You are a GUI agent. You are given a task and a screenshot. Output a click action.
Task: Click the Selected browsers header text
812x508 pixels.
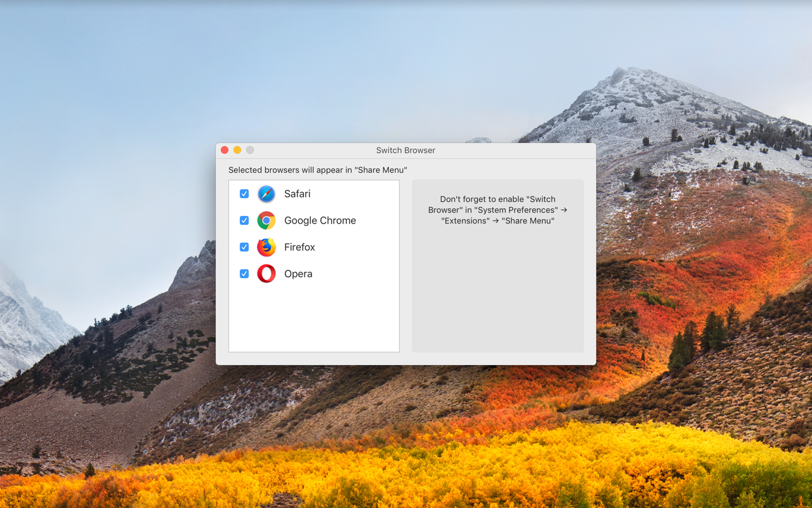coord(316,170)
